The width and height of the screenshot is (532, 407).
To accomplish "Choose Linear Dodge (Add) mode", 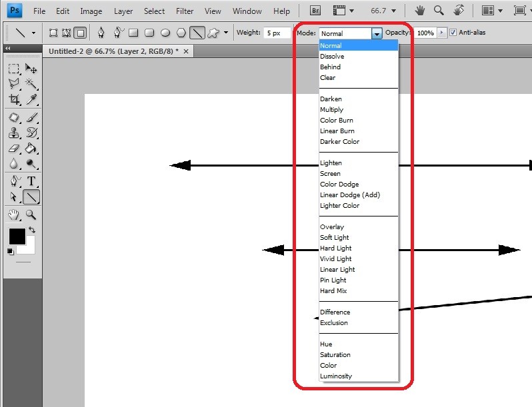I will point(359,195).
